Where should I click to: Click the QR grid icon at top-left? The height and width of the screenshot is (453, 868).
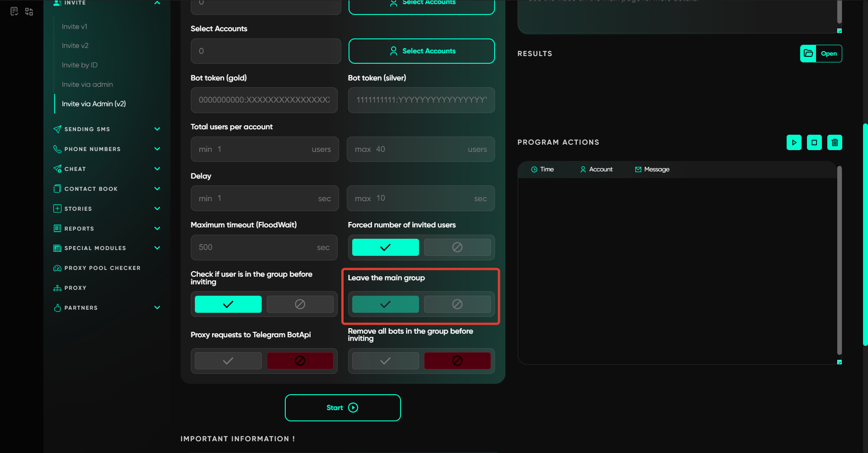tap(29, 11)
